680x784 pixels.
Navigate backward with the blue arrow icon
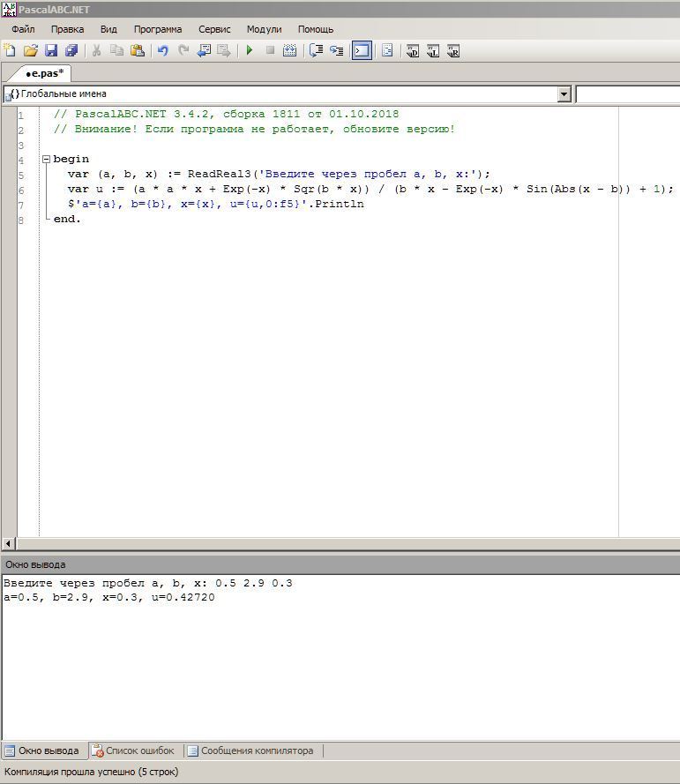[204, 50]
